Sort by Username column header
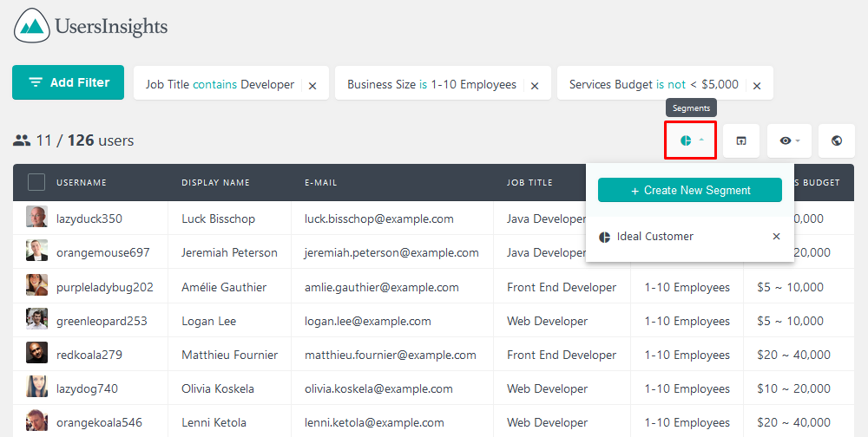 [x=82, y=183]
